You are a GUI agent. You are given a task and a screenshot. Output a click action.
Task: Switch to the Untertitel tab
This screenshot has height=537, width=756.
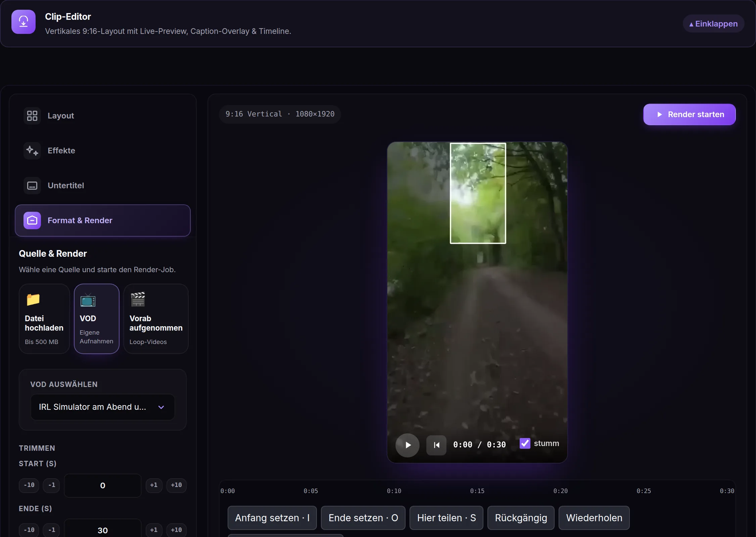click(x=103, y=186)
